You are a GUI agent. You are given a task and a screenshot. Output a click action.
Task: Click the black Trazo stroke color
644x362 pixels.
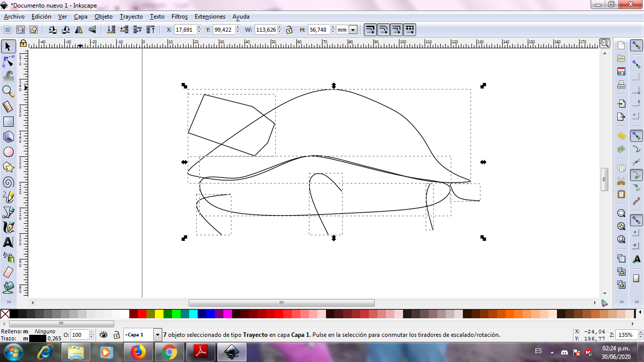coord(38,338)
